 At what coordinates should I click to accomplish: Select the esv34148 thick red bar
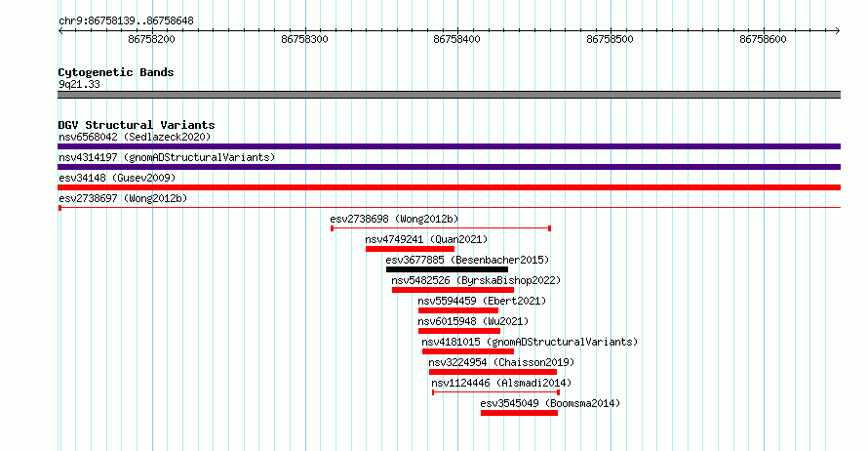[x=449, y=187]
